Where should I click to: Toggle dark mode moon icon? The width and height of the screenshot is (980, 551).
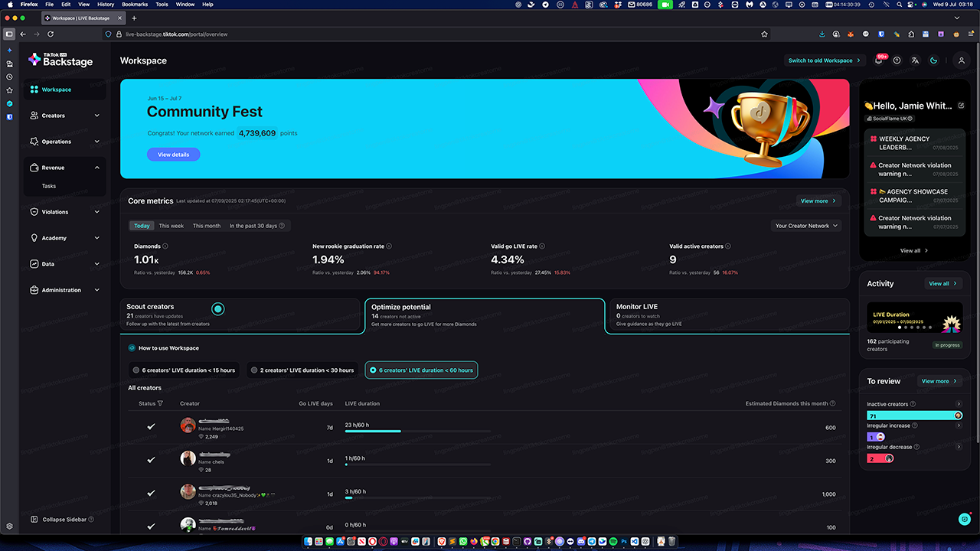point(933,60)
